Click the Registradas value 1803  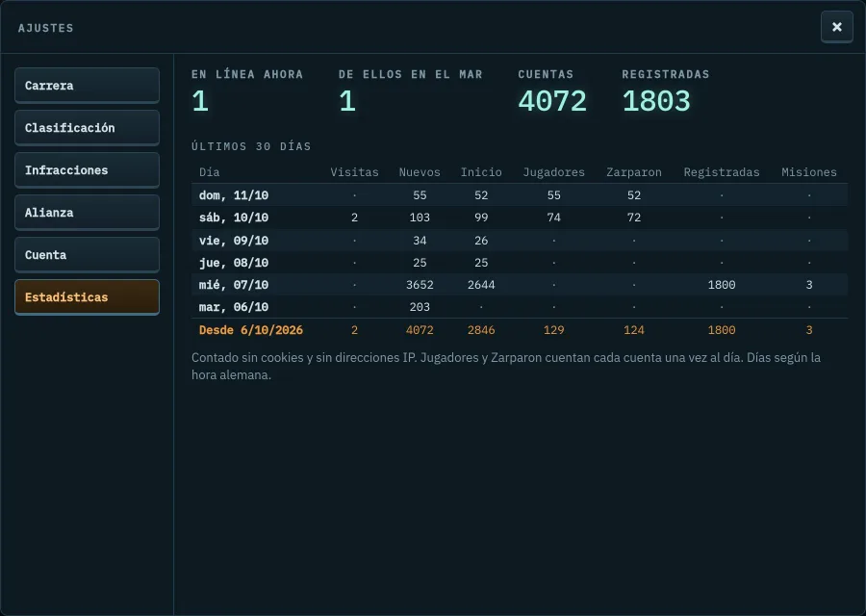(656, 101)
